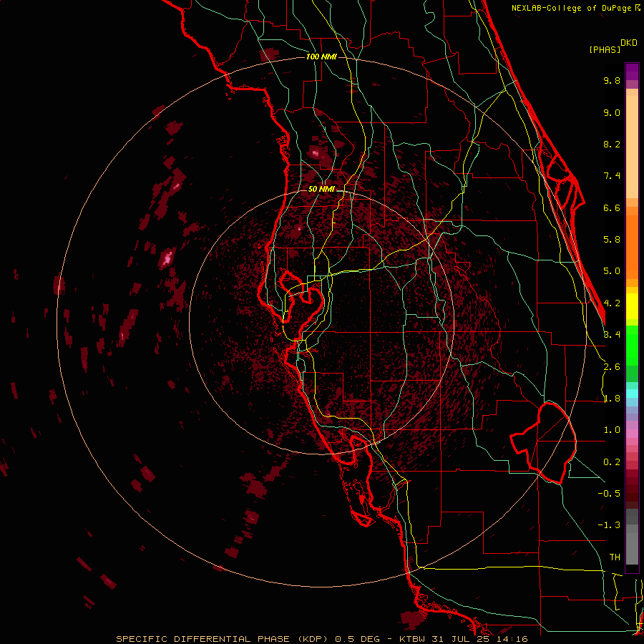Click the 7.4 scale value

click(x=612, y=176)
